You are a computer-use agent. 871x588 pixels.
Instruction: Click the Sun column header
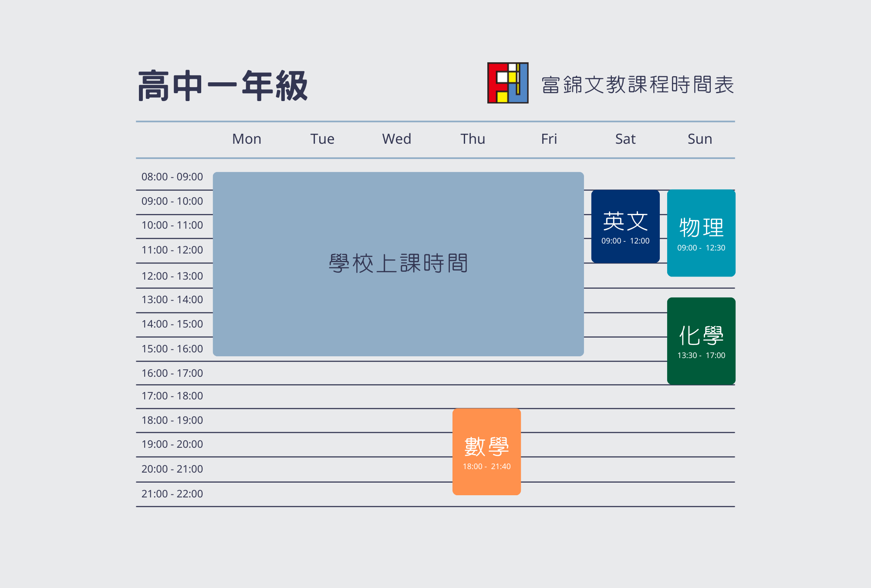pyautogui.click(x=700, y=139)
